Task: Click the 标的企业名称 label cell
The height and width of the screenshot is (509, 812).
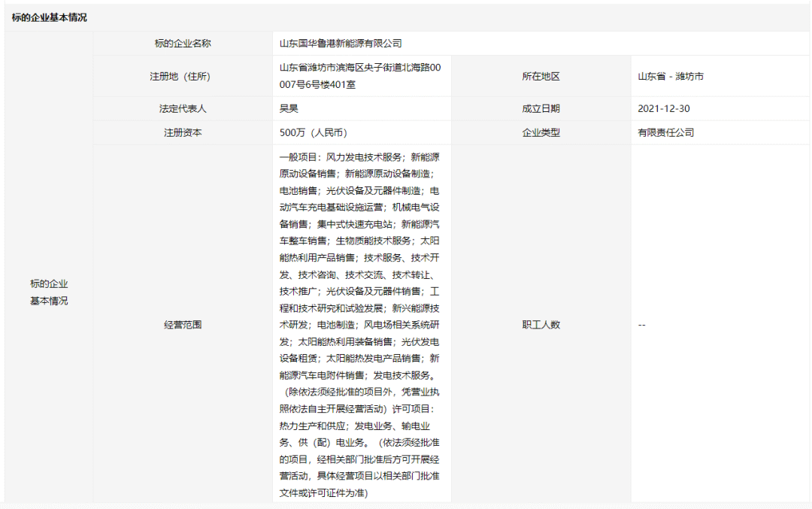Action: (x=183, y=44)
